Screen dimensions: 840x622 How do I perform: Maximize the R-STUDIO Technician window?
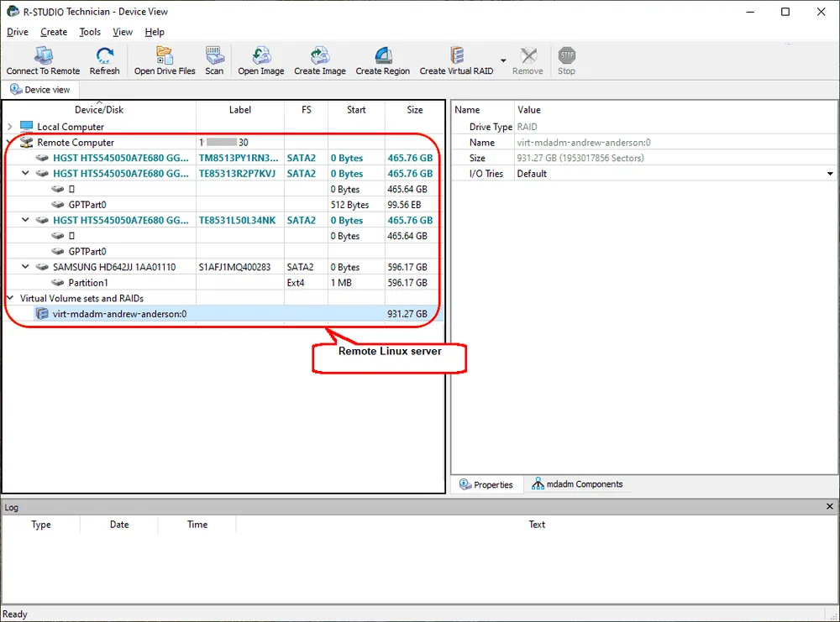click(785, 11)
